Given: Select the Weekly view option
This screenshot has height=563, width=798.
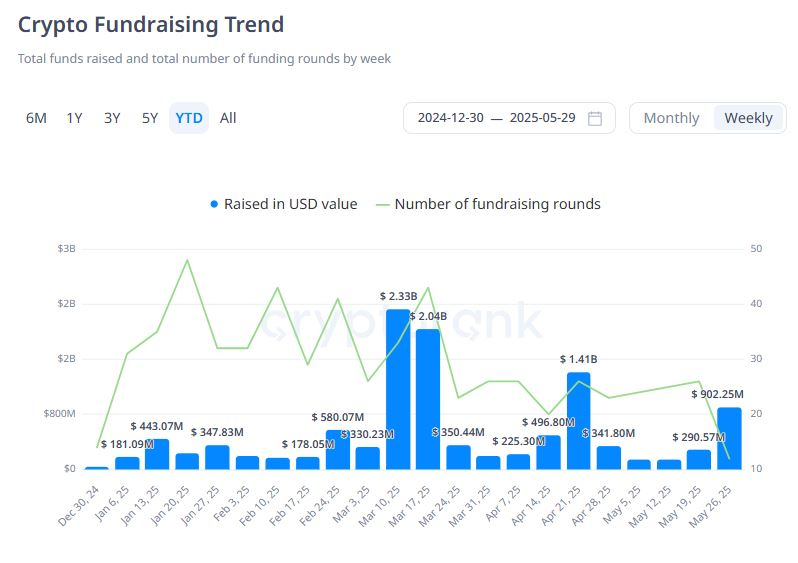Looking at the screenshot, I should coord(748,118).
